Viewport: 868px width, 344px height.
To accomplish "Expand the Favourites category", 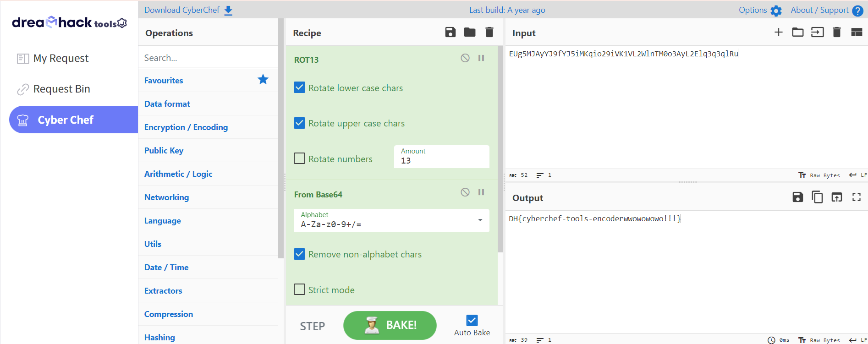I will click(x=209, y=80).
